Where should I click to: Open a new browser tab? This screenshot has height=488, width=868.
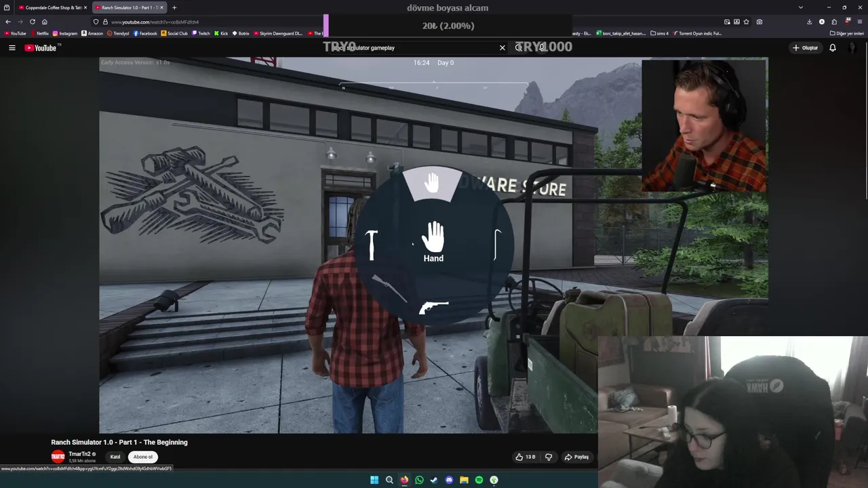click(174, 7)
